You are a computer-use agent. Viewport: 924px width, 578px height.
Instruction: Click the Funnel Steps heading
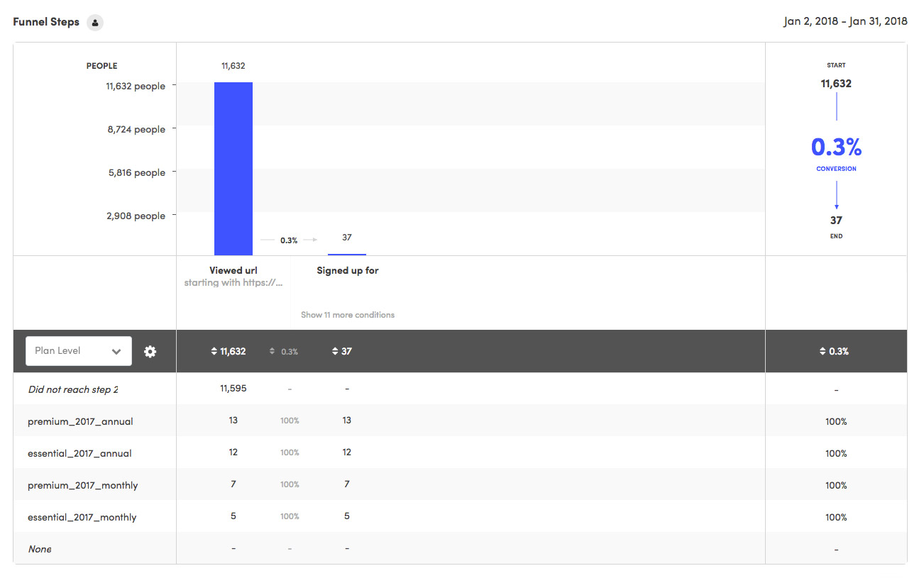pos(46,22)
